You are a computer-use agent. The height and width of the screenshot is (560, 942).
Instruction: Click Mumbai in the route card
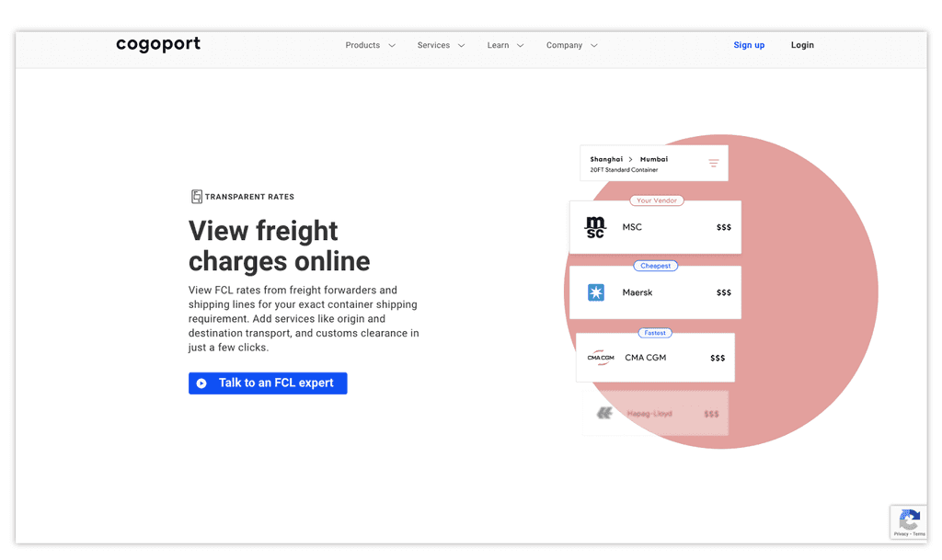(654, 159)
